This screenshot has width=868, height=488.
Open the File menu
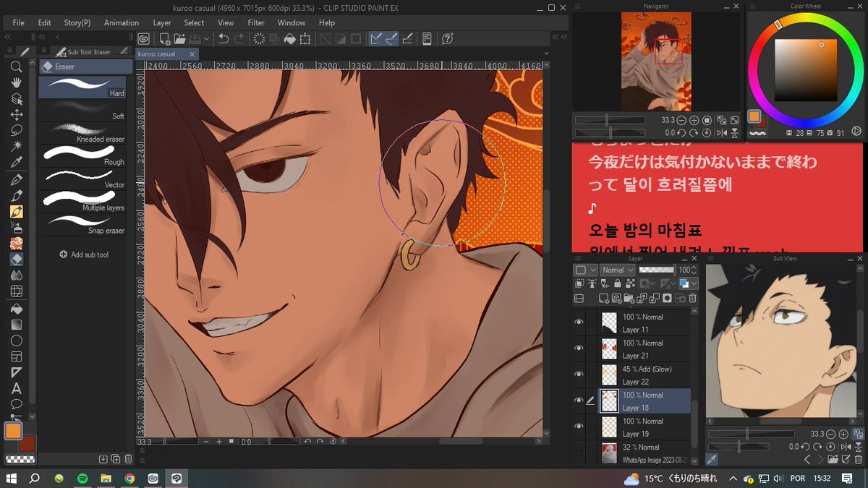pyautogui.click(x=18, y=22)
